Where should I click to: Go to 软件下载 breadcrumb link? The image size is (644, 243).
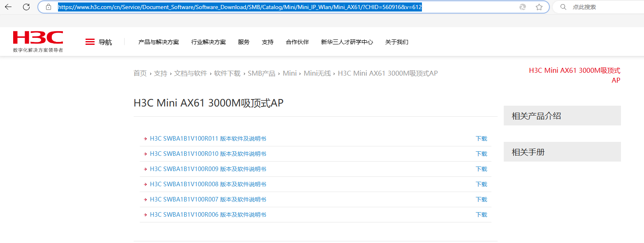(x=227, y=73)
